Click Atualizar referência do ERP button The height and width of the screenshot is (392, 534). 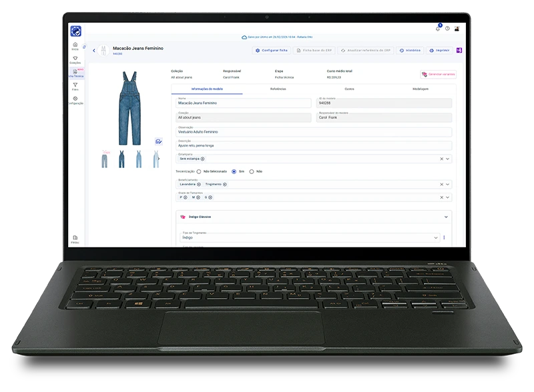(365, 51)
